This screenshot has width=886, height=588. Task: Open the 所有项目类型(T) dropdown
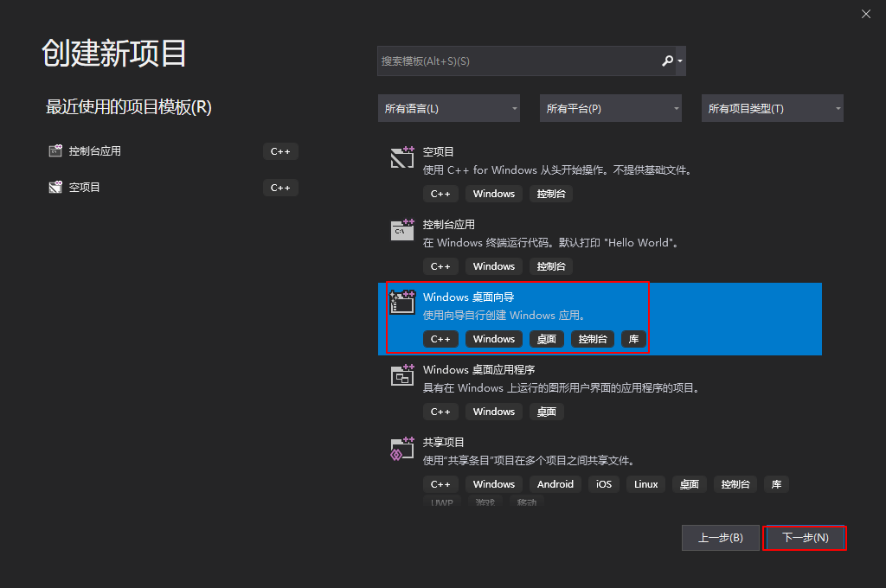click(772, 108)
